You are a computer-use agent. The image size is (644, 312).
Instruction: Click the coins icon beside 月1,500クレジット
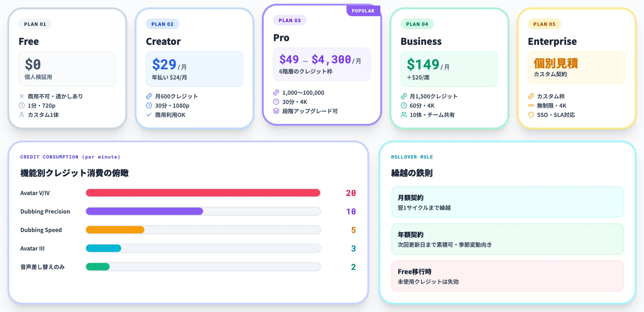tap(404, 96)
